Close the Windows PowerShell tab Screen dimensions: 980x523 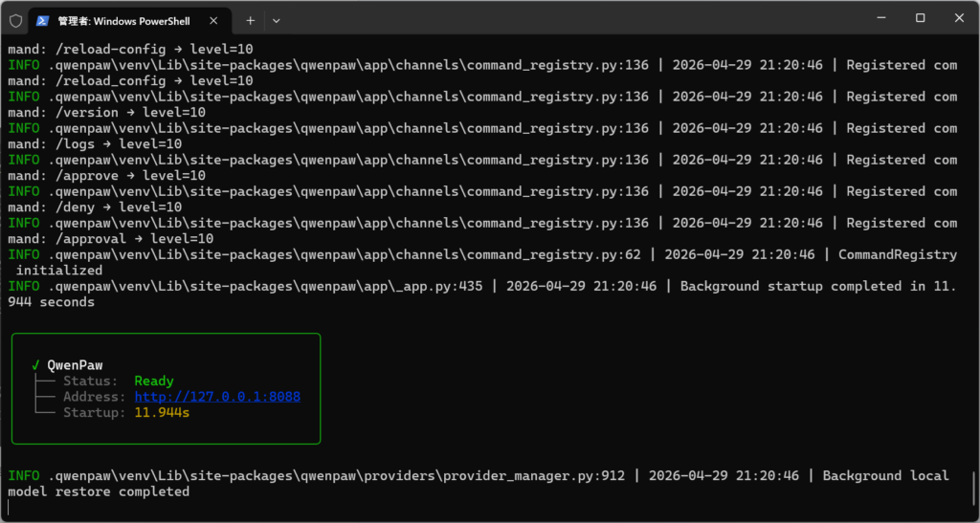[213, 21]
